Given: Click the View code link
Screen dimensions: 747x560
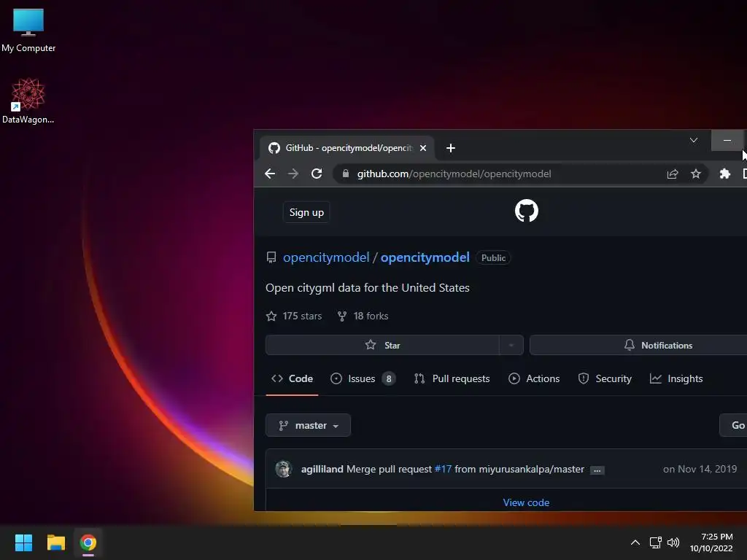Looking at the screenshot, I should point(526,503).
